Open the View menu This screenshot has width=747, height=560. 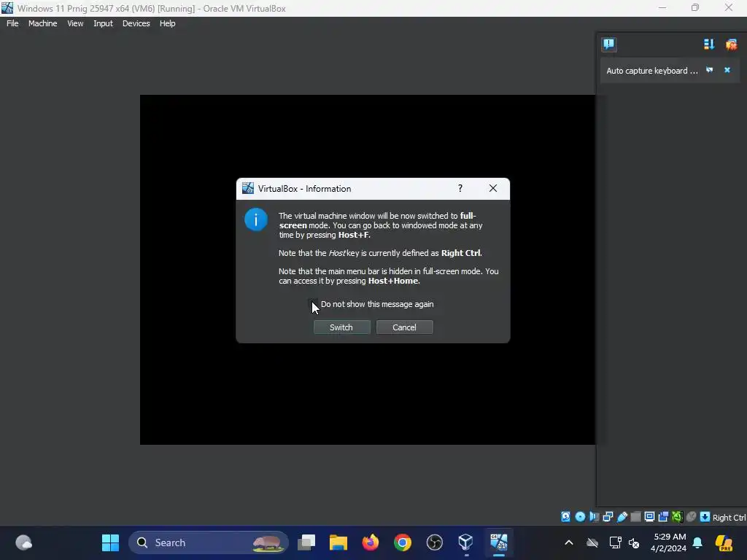point(75,23)
